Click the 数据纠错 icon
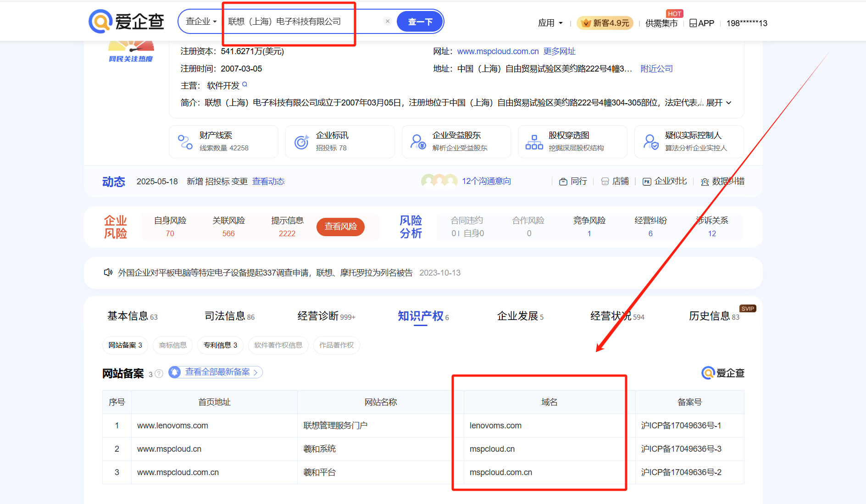This screenshot has height=504, width=866. pos(705,182)
